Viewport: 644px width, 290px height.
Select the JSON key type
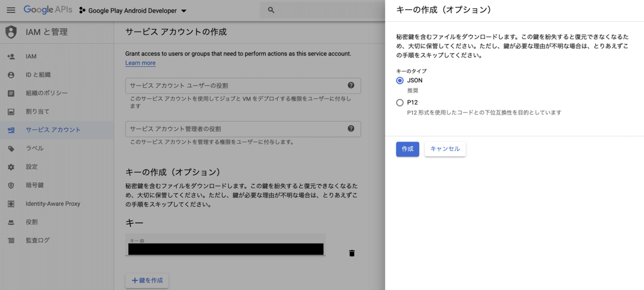tap(399, 80)
